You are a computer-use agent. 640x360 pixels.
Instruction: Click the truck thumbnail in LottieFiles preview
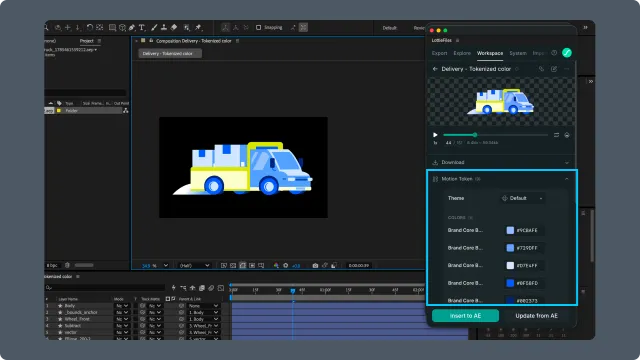[x=500, y=102]
